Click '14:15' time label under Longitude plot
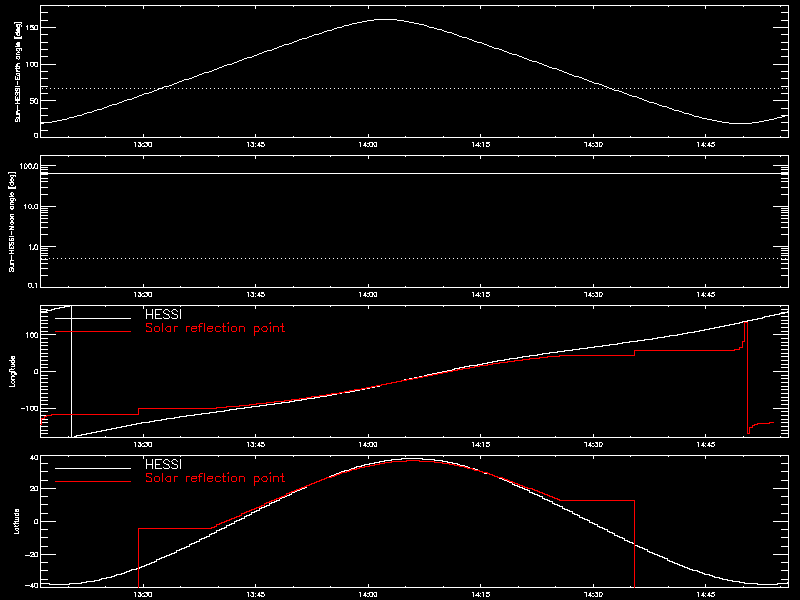 481,445
